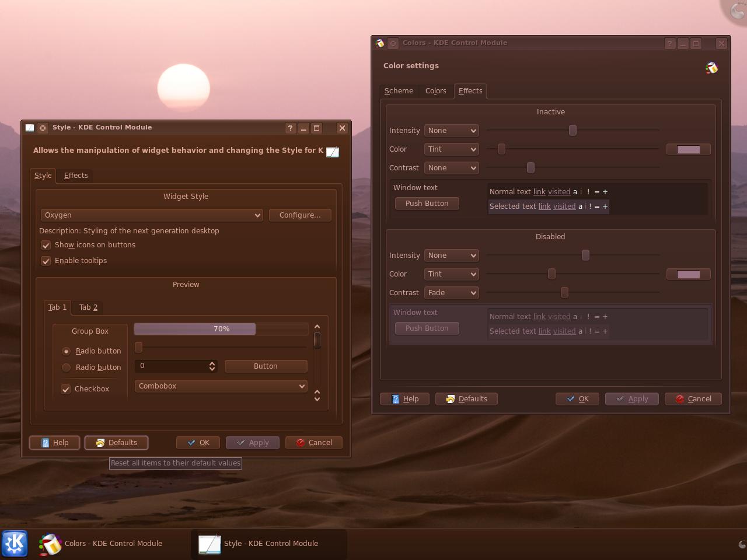Select Tab 2 in the preview
Viewport: 747px width, 560px height.
pyautogui.click(x=88, y=307)
